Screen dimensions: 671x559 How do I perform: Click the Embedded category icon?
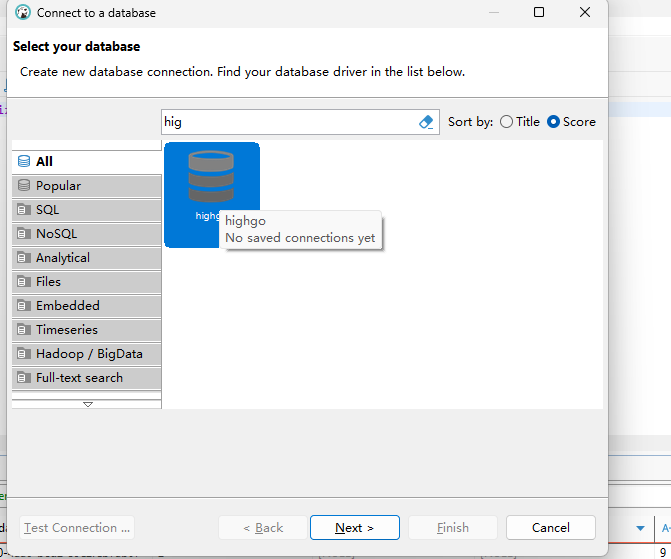[24, 306]
